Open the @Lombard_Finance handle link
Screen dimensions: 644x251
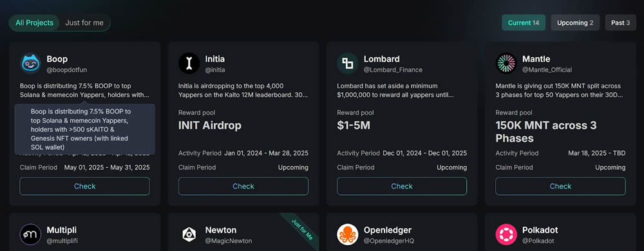tap(393, 70)
